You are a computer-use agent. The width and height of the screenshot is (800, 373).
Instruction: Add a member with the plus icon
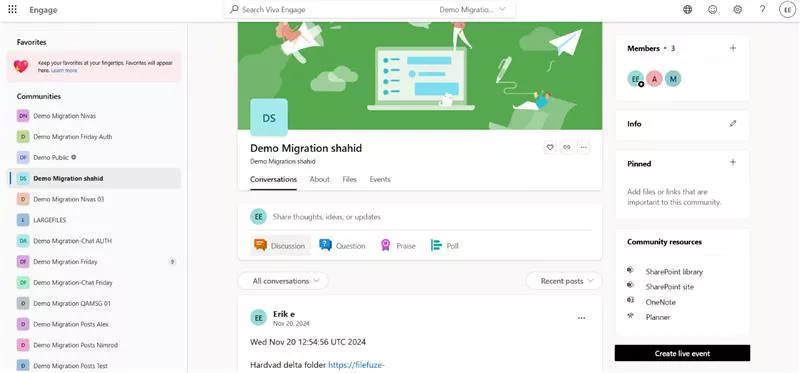733,48
